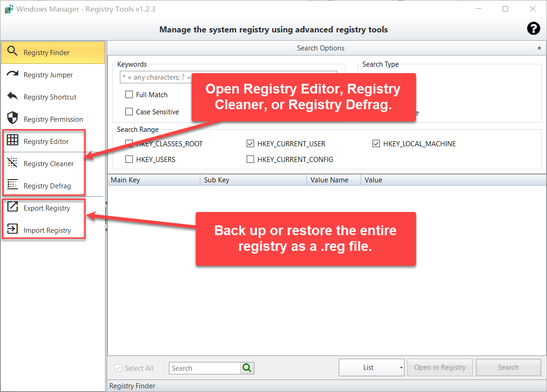Click the sidebar splitter collapse handle
The image size is (547, 392).
pos(106,216)
